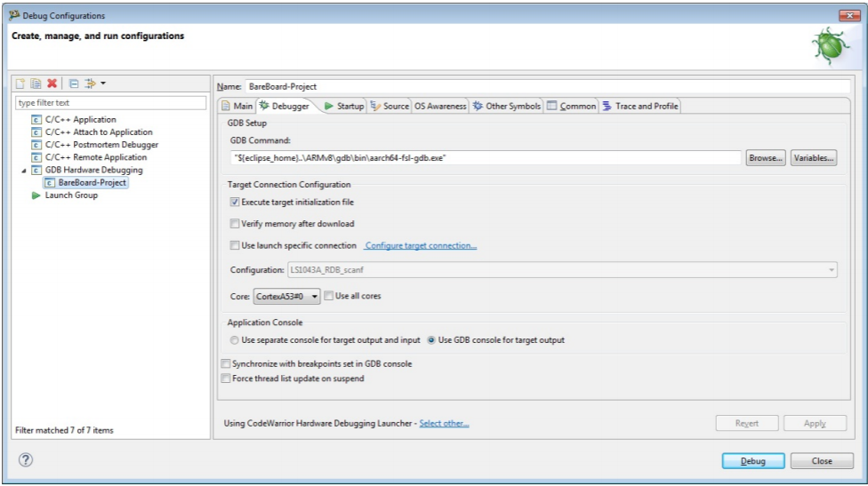Click the Close button at bottom
This screenshot has width=868, height=486.
(x=822, y=461)
